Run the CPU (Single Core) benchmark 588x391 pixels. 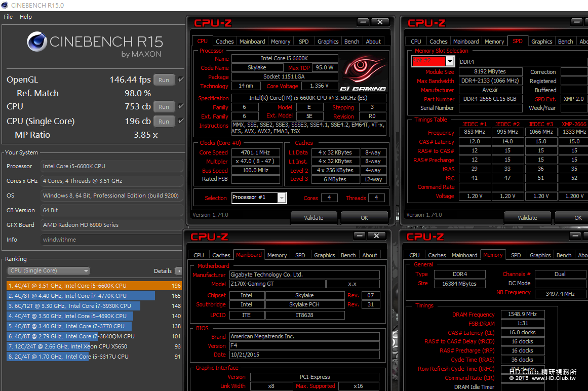(x=164, y=122)
